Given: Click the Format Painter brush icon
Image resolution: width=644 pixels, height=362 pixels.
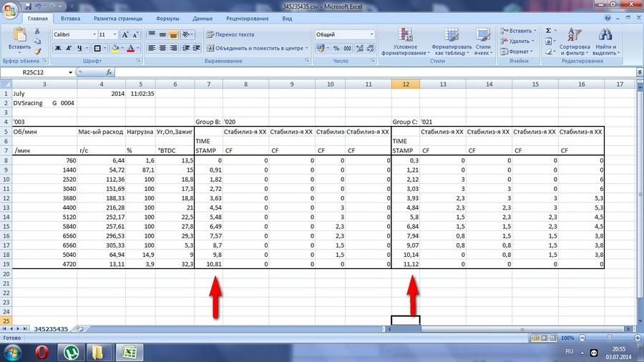Looking at the screenshot, I should 37,52.
